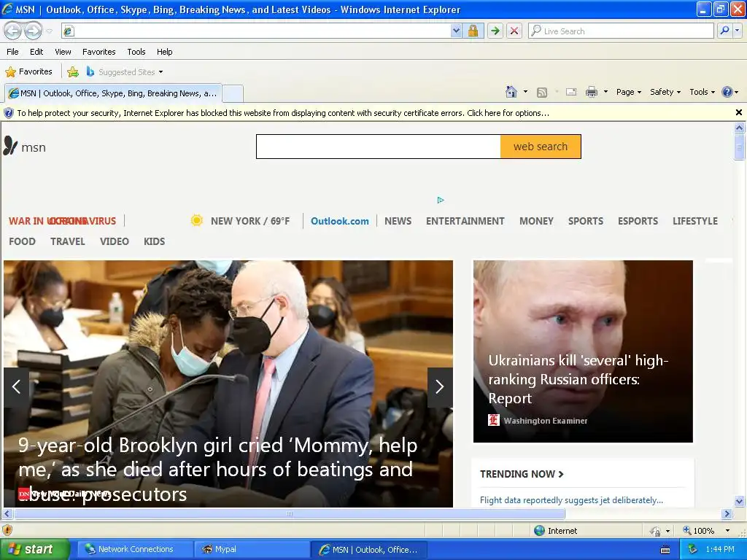Open the Outlook.com link
Screen dimensions: 747x560
click(340, 221)
